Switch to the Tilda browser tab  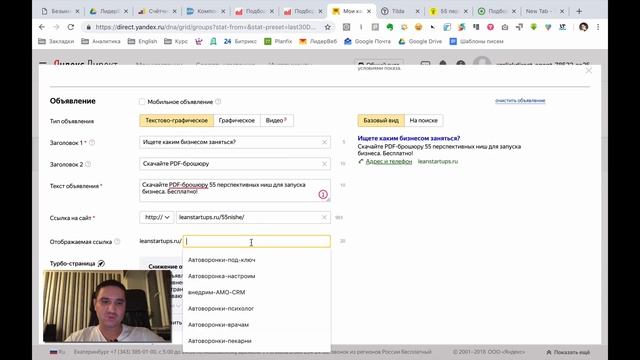[x=399, y=11]
